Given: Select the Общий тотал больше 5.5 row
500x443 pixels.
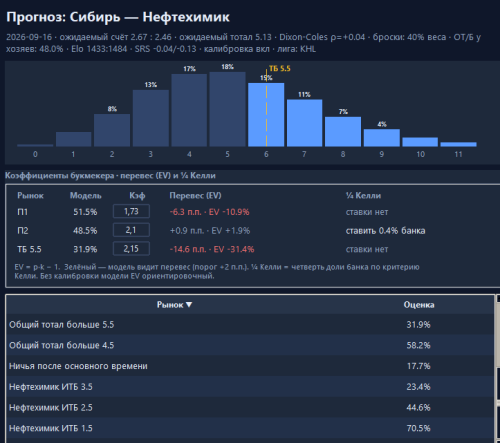Looking at the screenshot, I should [250, 325].
